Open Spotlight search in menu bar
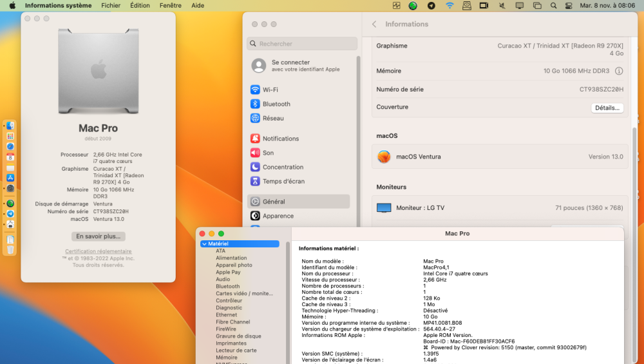This screenshot has width=644, height=364. coord(553,5)
